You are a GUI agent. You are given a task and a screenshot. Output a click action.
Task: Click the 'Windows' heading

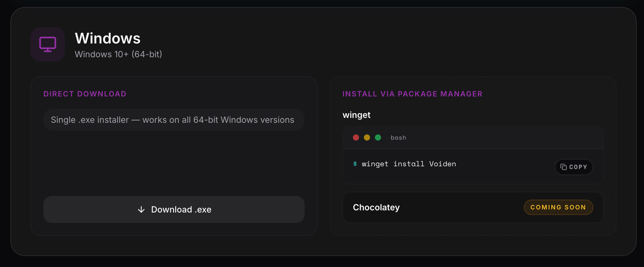[x=108, y=38]
